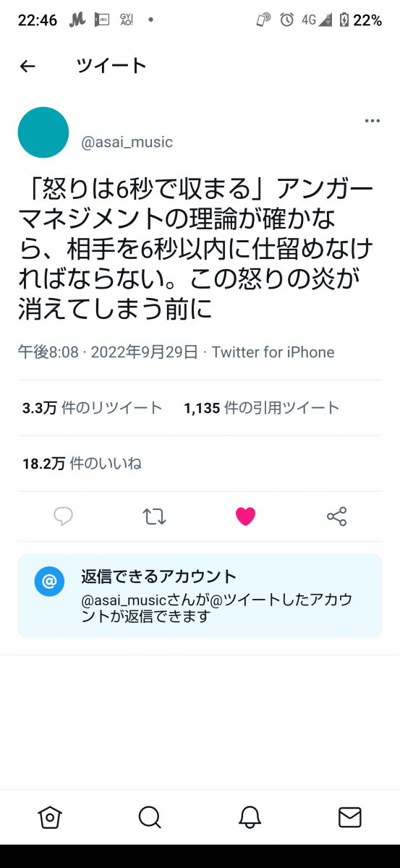Tap the 返信できるアカウント info box
400x868 pixels.
coord(200,596)
